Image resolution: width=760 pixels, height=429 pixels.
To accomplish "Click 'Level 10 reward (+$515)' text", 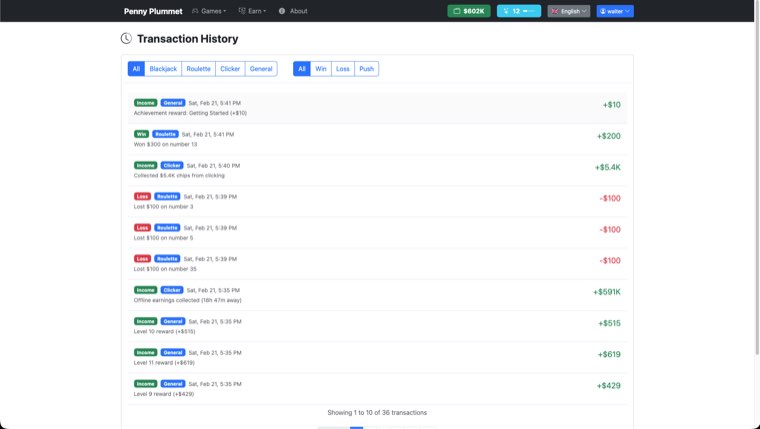I will tap(164, 332).
